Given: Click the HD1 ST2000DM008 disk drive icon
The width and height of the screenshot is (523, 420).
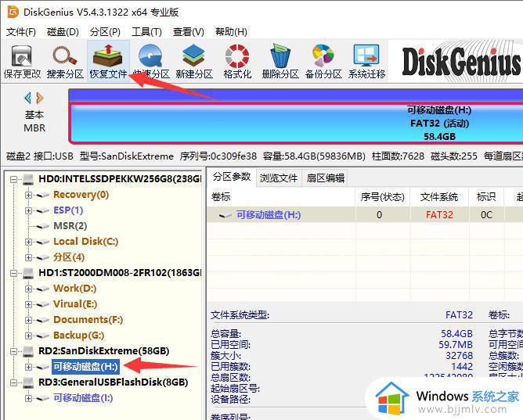Looking at the screenshot, I should (x=29, y=273).
